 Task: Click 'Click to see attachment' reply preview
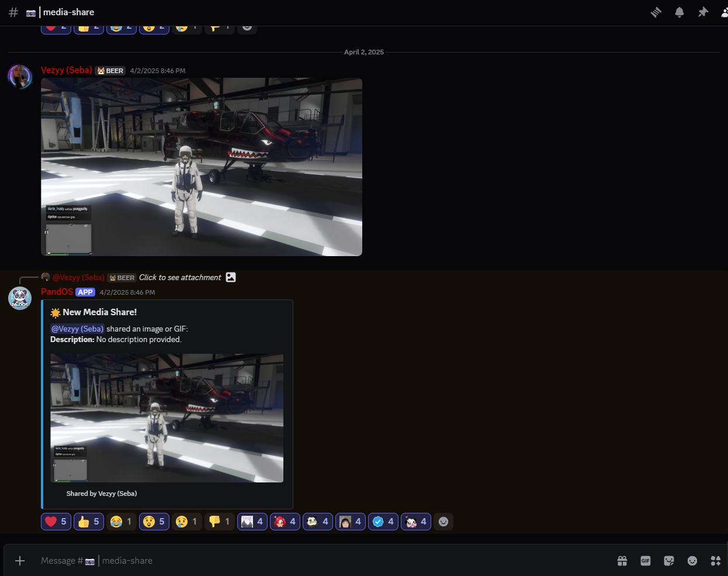click(x=180, y=278)
